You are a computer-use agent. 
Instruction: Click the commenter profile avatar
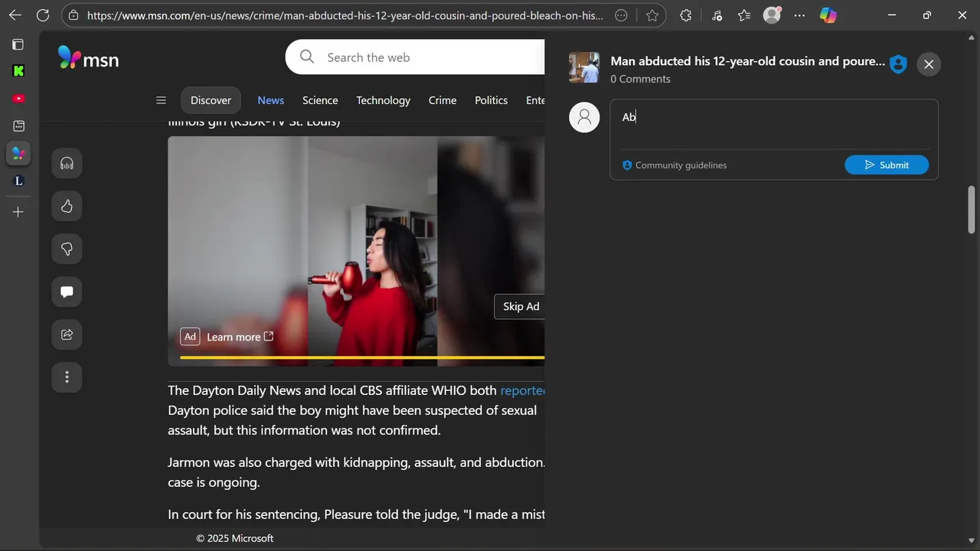point(584,117)
